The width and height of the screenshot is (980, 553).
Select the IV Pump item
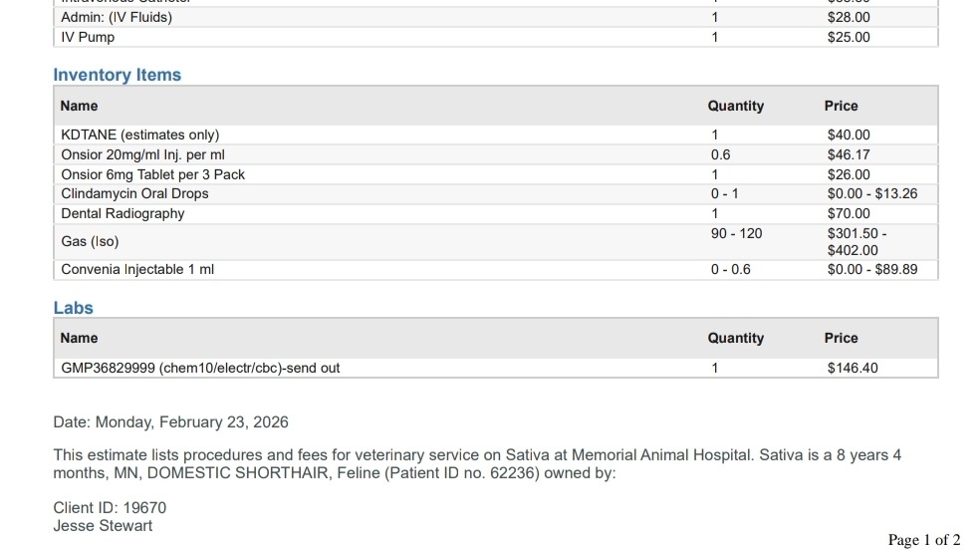click(88, 37)
